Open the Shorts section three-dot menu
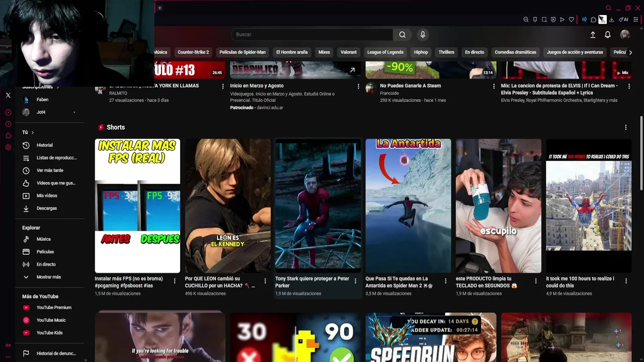 click(x=626, y=127)
